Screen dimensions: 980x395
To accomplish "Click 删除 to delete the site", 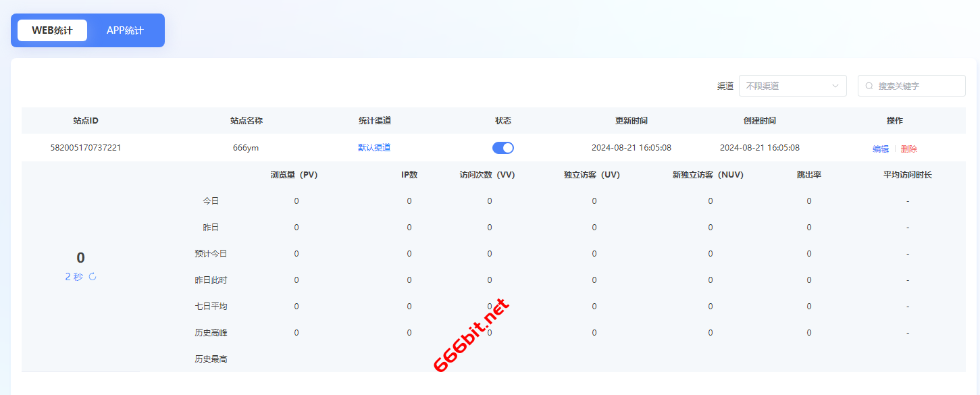I will coord(909,149).
